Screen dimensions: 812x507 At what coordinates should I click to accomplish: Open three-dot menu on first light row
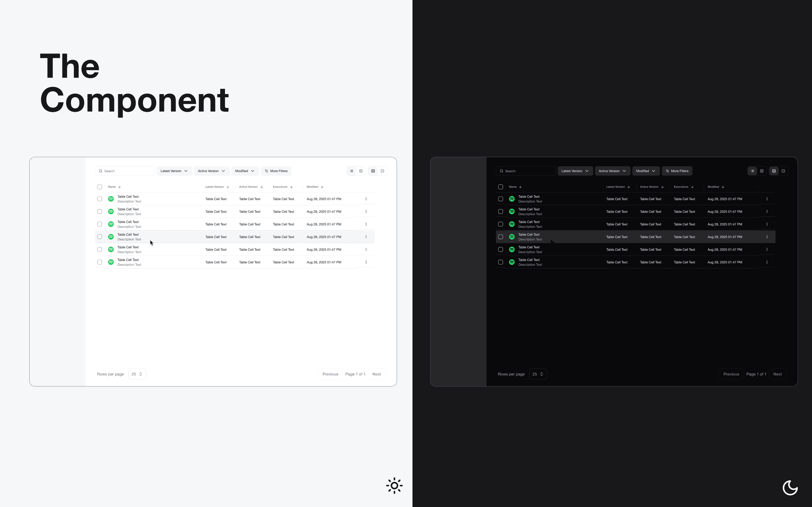click(x=366, y=199)
